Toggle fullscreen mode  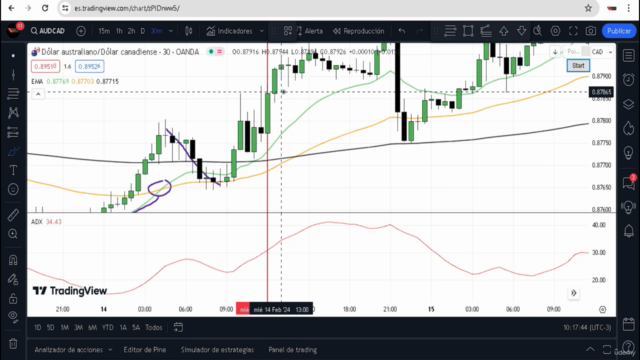pyautogui.click(x=573, y=31)
